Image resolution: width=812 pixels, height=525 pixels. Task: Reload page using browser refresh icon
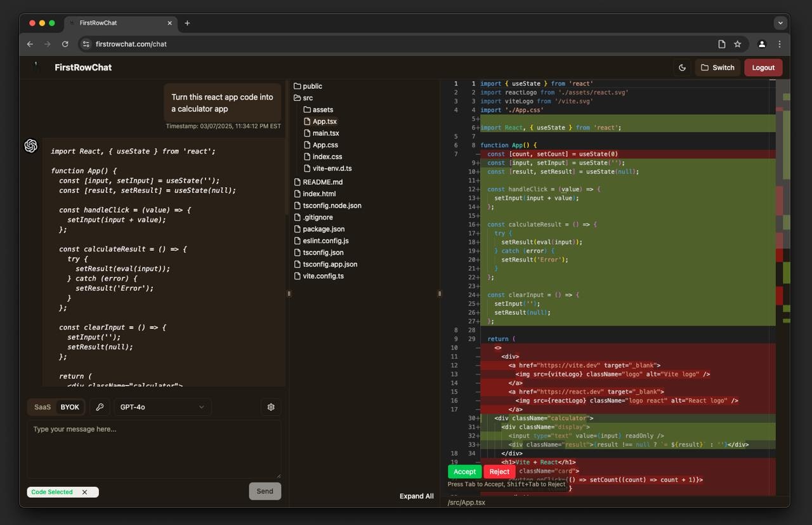[65, 44]
